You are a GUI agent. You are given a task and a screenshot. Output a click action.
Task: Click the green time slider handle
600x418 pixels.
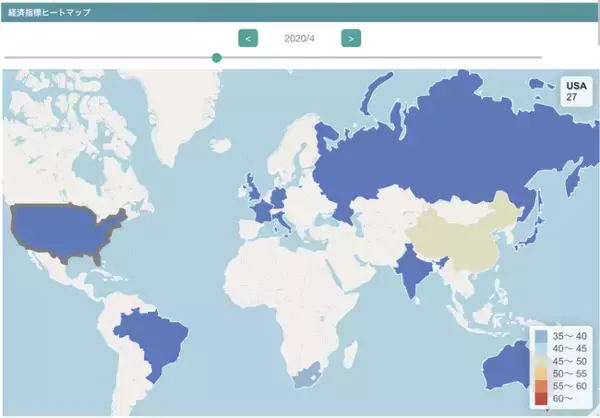(x=217, y=58)
